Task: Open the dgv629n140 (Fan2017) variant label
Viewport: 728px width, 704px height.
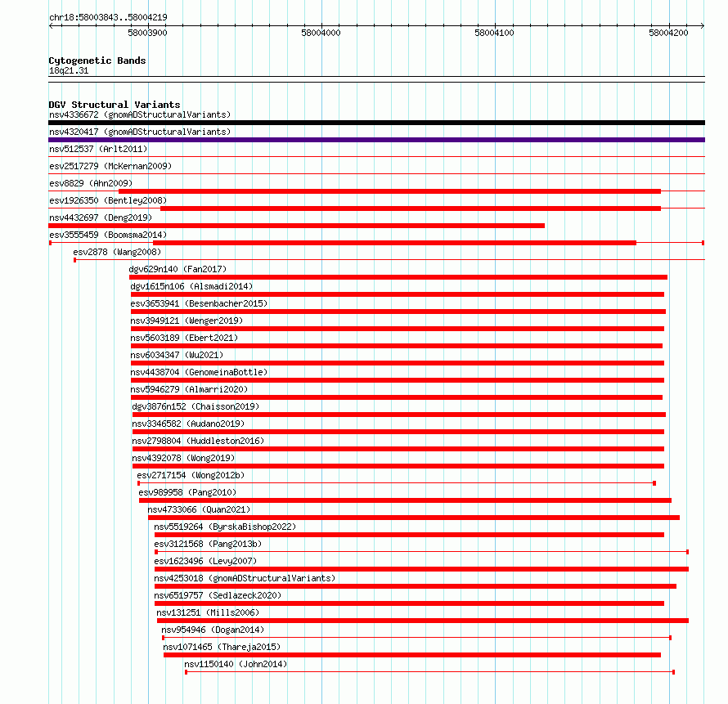Action: pyautogui.click(x=178, y=269)
